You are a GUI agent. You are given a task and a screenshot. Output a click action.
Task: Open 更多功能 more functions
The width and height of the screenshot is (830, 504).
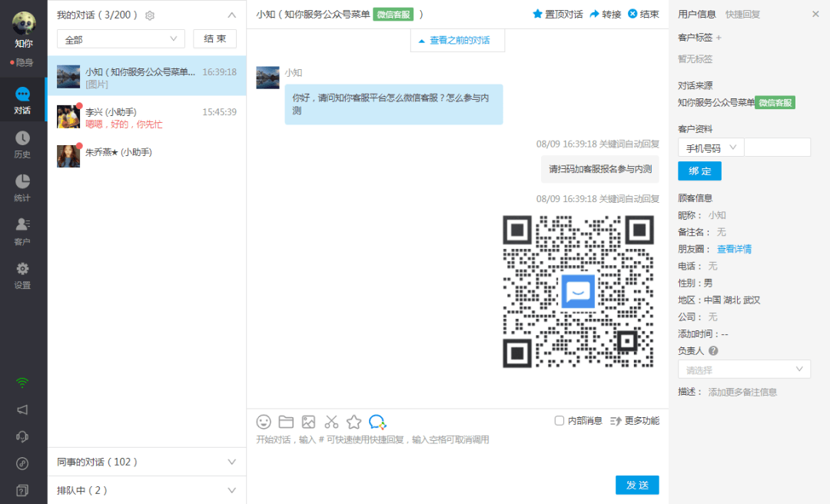click(x=635, y=421)
